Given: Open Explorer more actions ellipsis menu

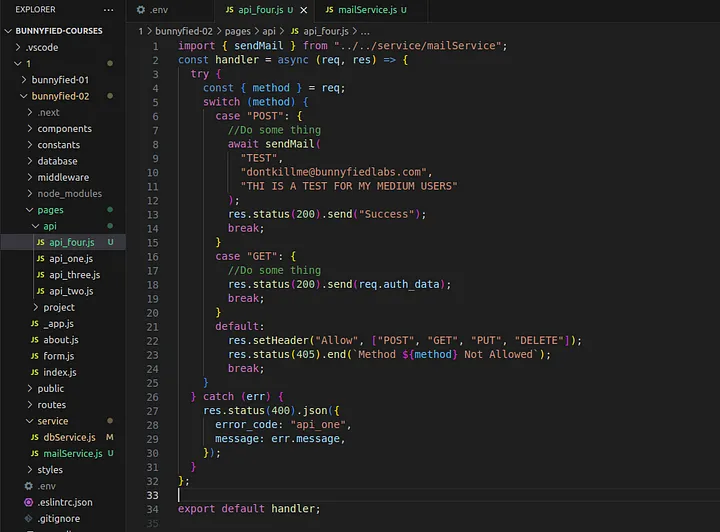Looking at the screenshot, I should tap(108, 10).
